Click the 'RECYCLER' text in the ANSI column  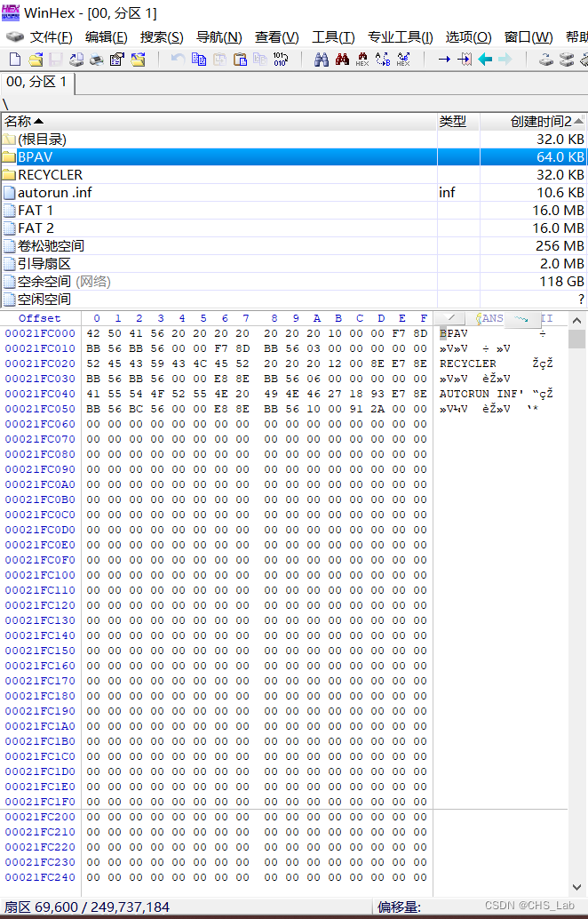coord(467,364)
